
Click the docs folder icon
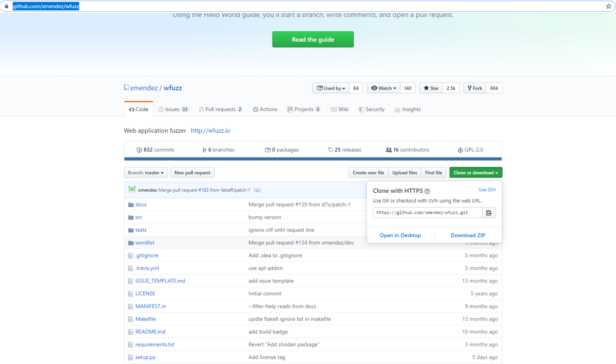[130, 205]
